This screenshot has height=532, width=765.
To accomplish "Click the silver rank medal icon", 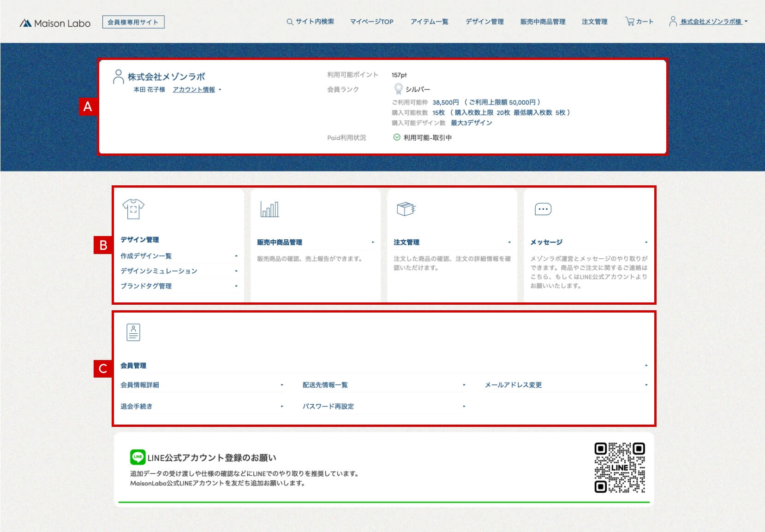I will 398,89.
